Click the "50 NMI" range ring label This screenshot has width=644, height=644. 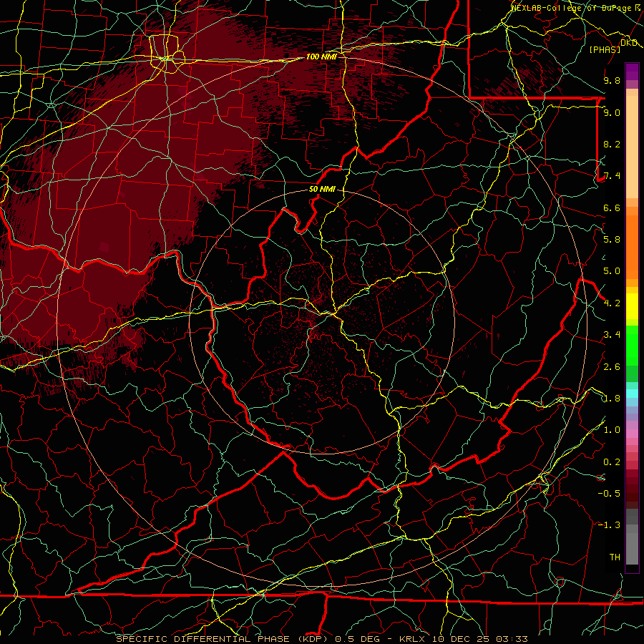pyautogui.click(x=322, y=189)
